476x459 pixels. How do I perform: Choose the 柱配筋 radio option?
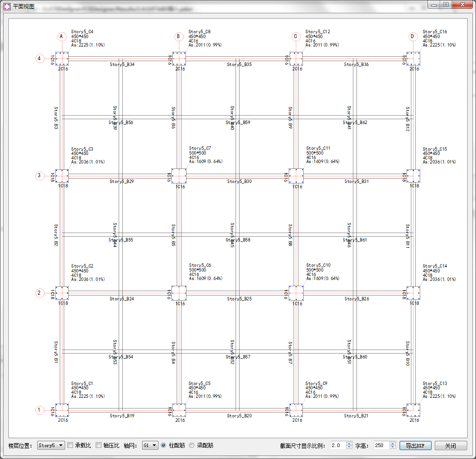click(163, 445)
